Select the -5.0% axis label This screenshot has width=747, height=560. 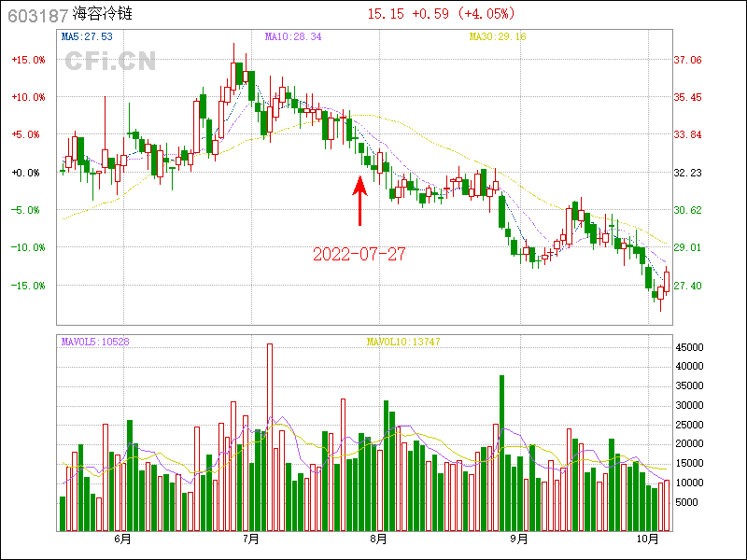(26, 210)
